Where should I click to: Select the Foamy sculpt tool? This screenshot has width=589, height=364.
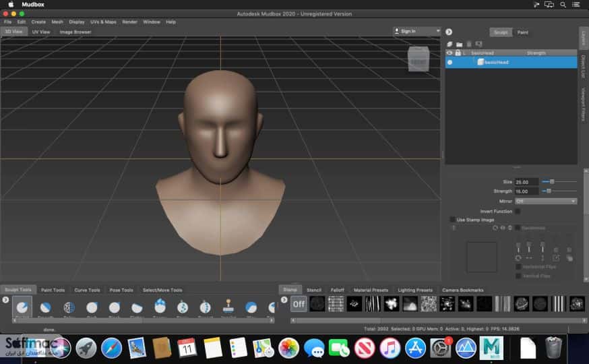pos(160,307)
